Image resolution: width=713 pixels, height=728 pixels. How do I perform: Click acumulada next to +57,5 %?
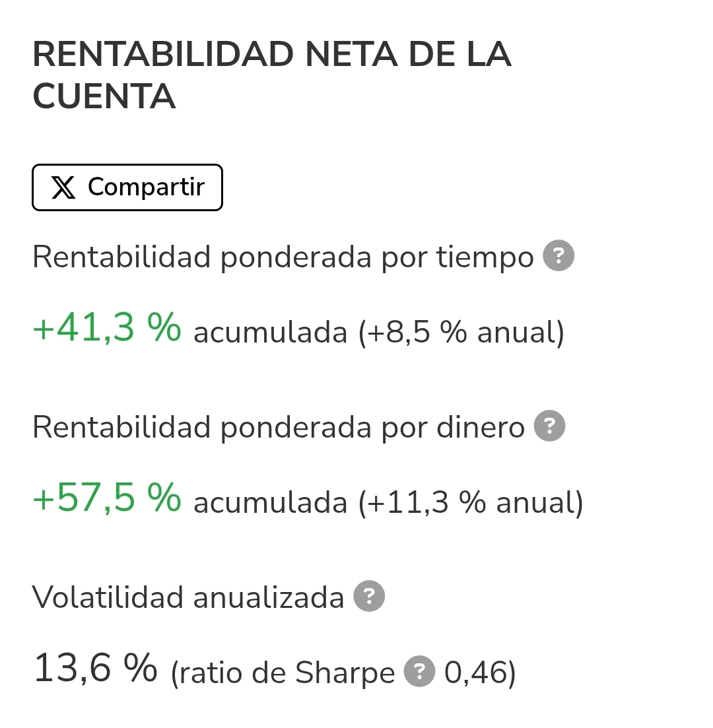point(270,502)
